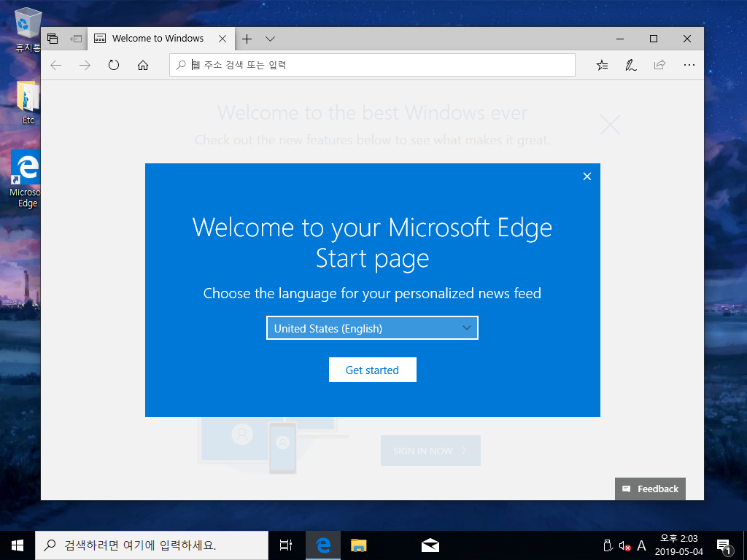
Task: Click the muted volume tray icon
Action: tap(624, 545)
